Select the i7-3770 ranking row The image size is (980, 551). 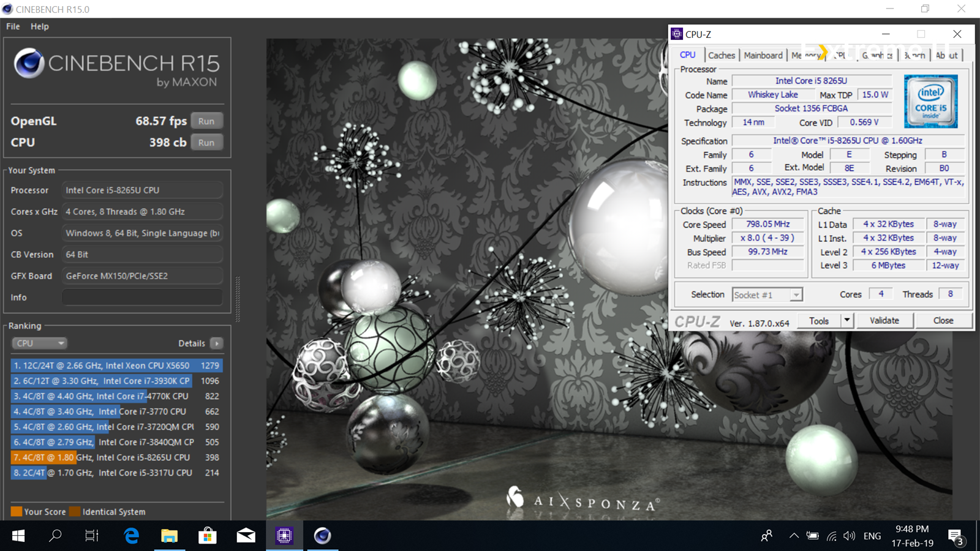point(116,411)
